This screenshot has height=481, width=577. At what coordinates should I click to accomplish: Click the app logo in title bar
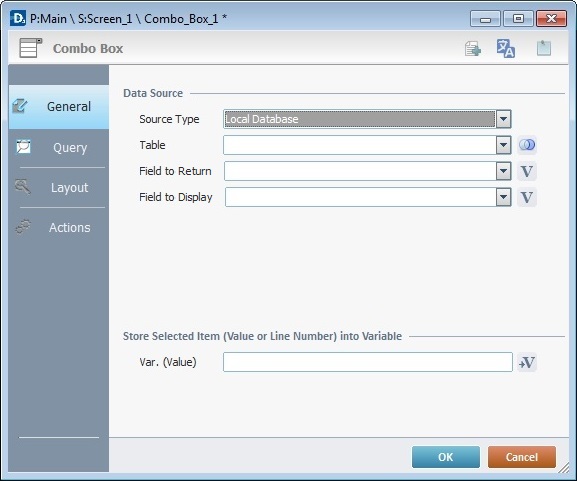pos(18,18)
